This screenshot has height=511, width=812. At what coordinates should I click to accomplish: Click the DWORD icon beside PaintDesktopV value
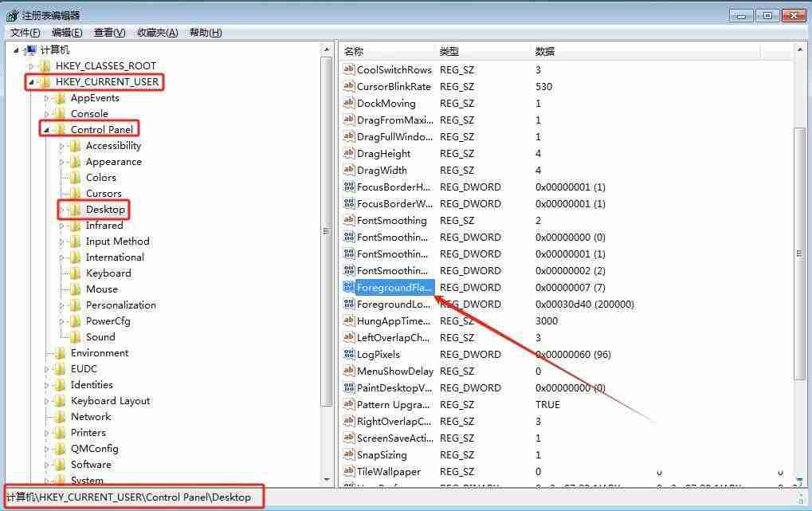348,387
